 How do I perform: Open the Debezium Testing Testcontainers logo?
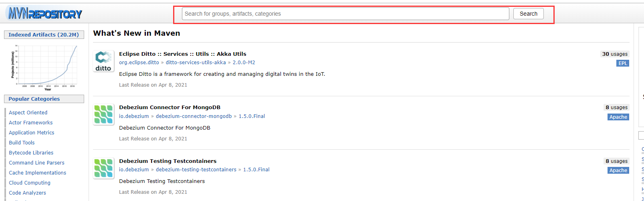coord(103,168)
